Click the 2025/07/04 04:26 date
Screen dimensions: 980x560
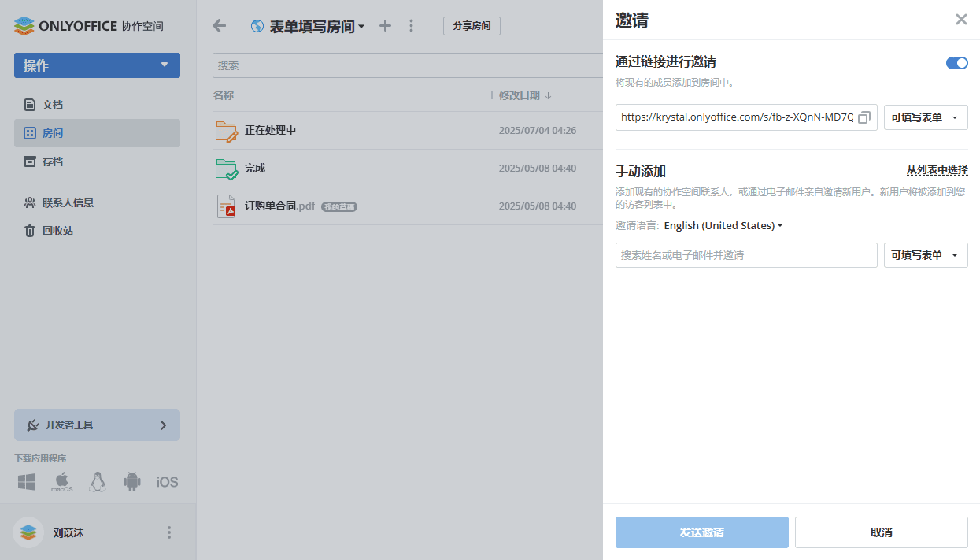[538, 130]
